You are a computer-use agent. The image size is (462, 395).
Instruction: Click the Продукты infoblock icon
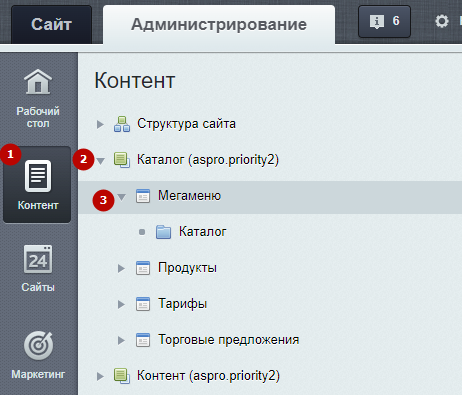143,268
